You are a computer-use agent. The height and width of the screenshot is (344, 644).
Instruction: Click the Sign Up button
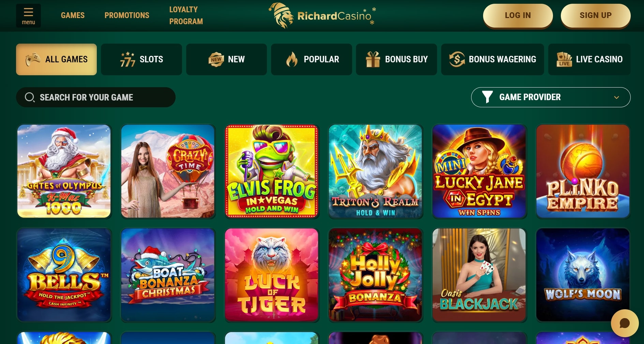(x=596, y=15)
